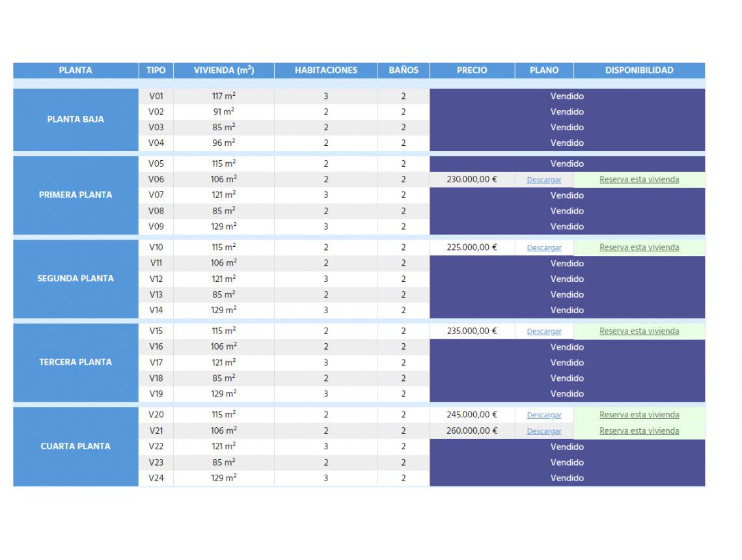
Task: Download the V21 floor plan
Action: [544, 431]
